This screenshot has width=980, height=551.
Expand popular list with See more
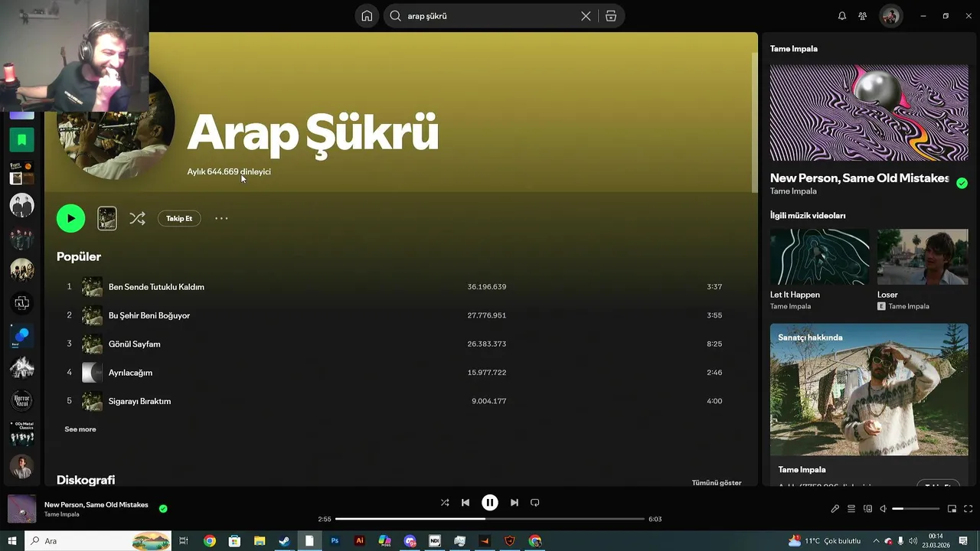(x=80, y=429)
